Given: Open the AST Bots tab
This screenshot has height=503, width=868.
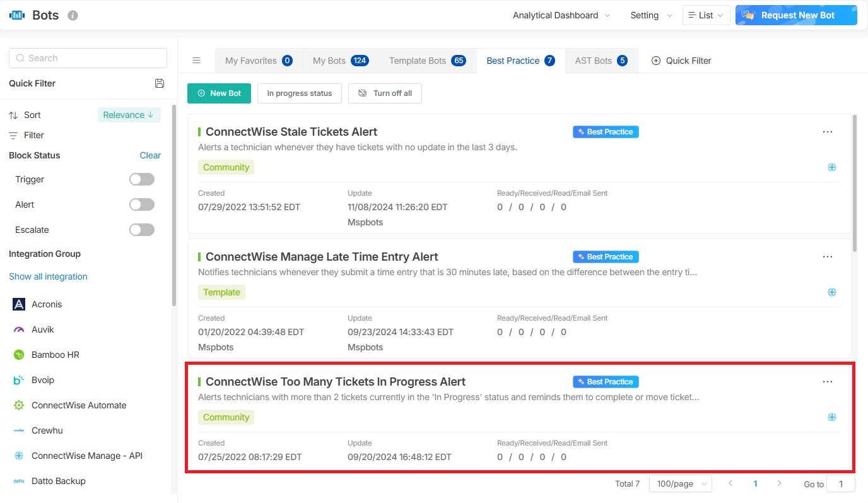Looking at the screenshot, I should pos(601,61).
